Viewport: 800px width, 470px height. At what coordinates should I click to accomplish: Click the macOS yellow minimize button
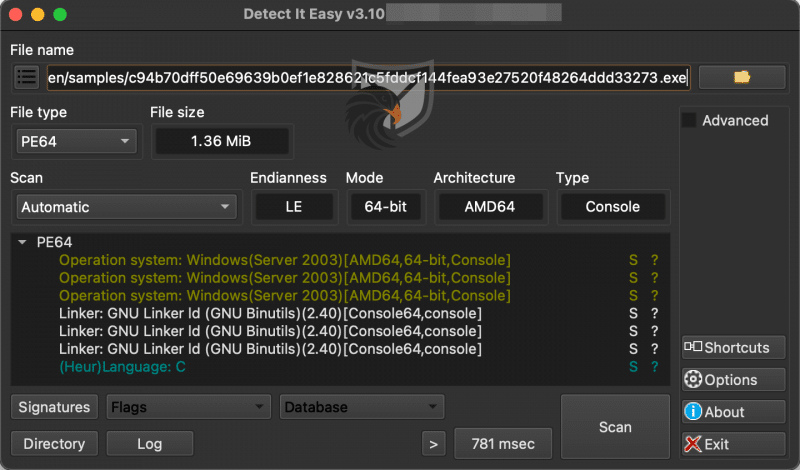tap(38, 14)
